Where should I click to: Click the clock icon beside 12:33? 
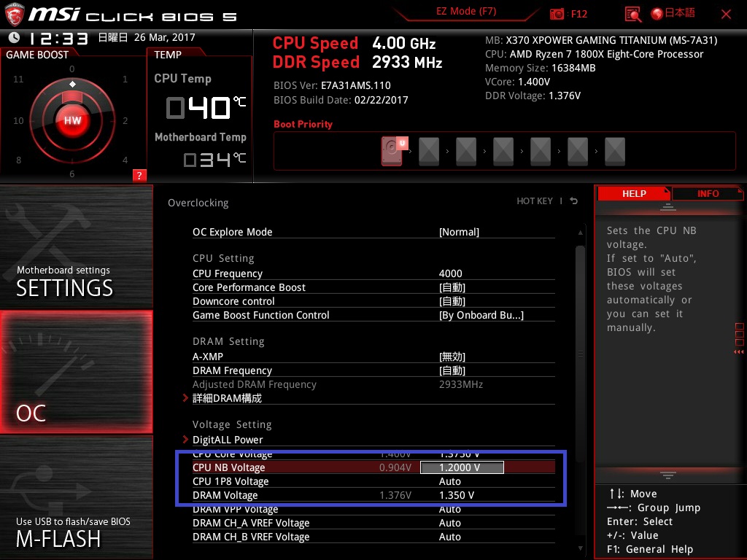tap(15, 37)
